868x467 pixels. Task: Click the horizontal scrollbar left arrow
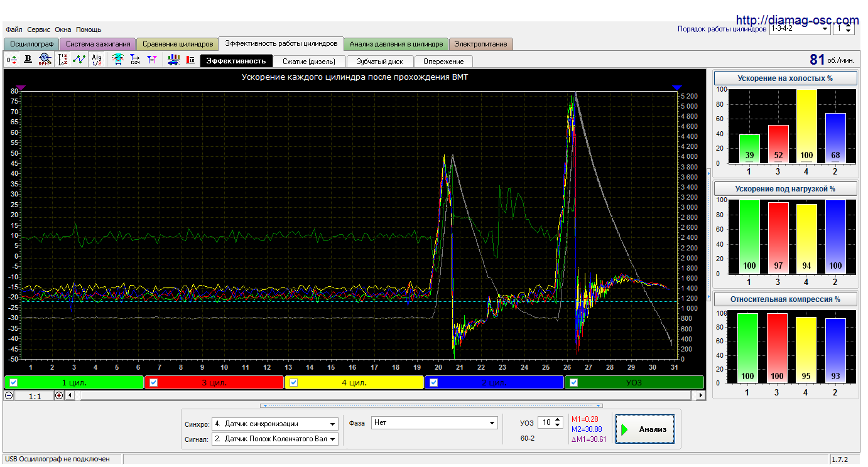(70, 395)
